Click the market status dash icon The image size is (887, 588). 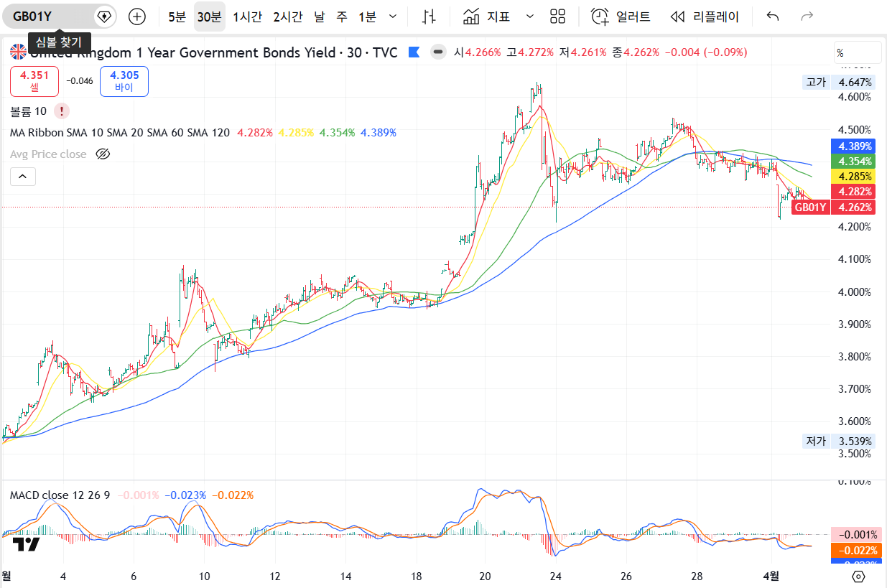pyautogui.click(x=437, y=52)
